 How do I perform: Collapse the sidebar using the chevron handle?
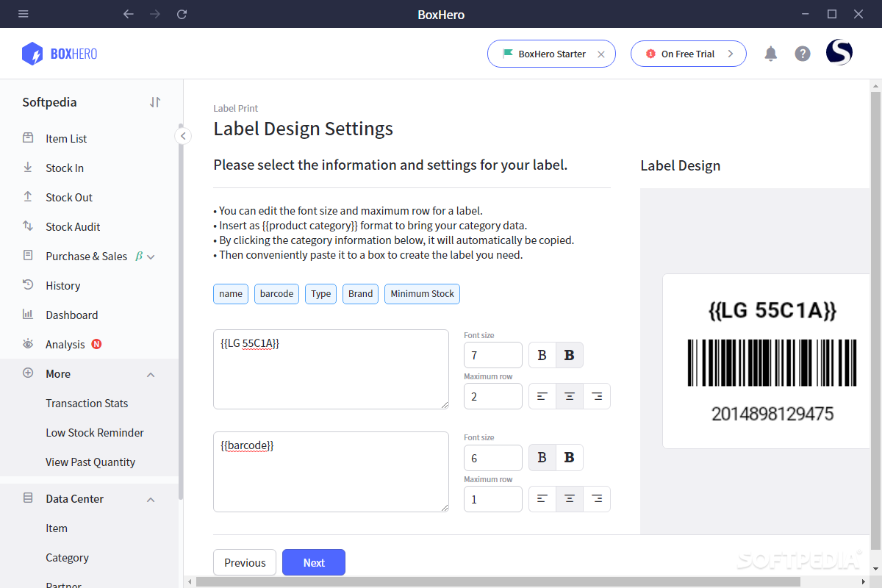click(x=183, y=136)
